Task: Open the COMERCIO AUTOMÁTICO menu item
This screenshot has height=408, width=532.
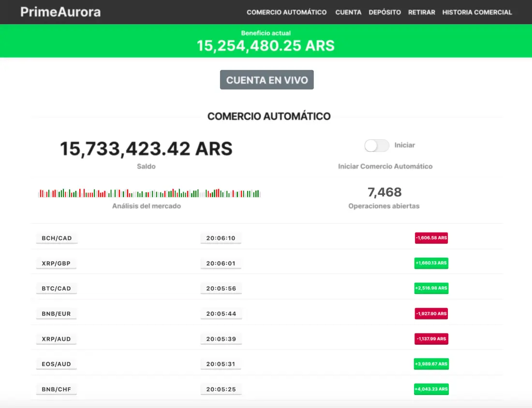Action: 286,12
